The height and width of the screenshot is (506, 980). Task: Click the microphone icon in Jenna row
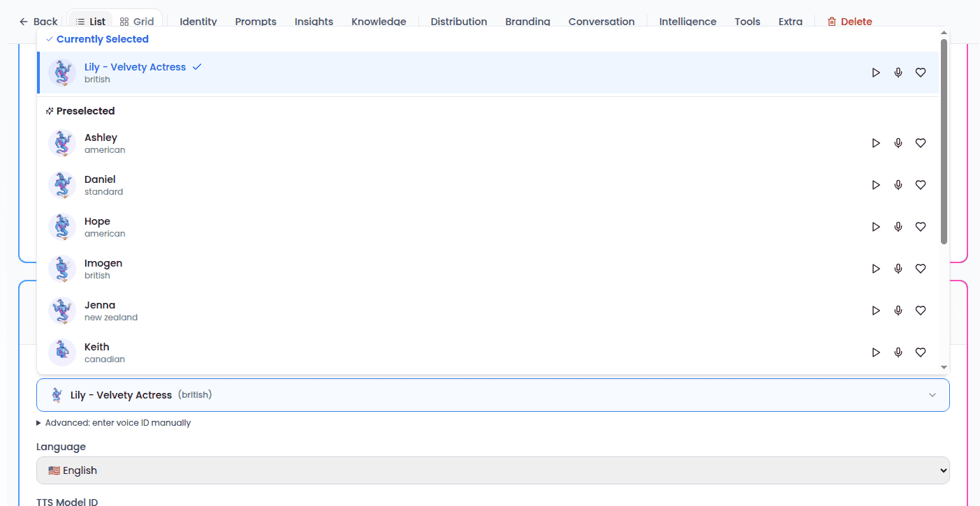(x=898, y=311)
